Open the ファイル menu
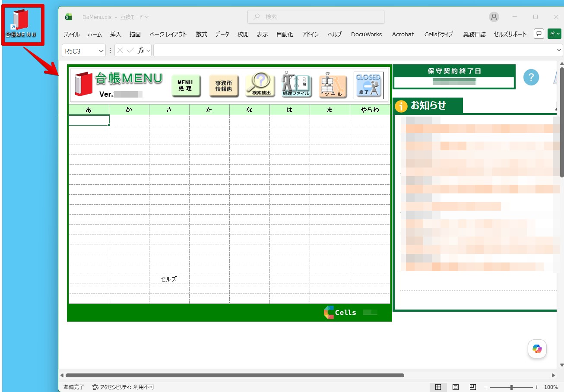Image resolution: width=564 pixels, height=392 pixels. (72, 34)
